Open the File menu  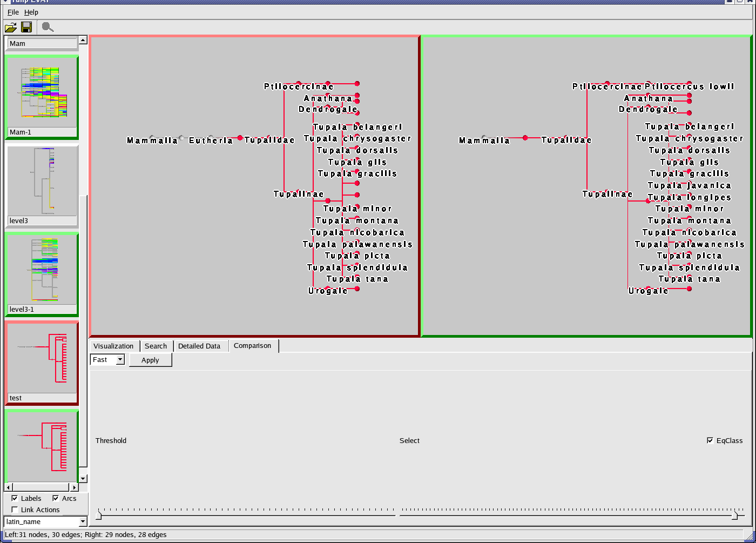click(13, 12)
